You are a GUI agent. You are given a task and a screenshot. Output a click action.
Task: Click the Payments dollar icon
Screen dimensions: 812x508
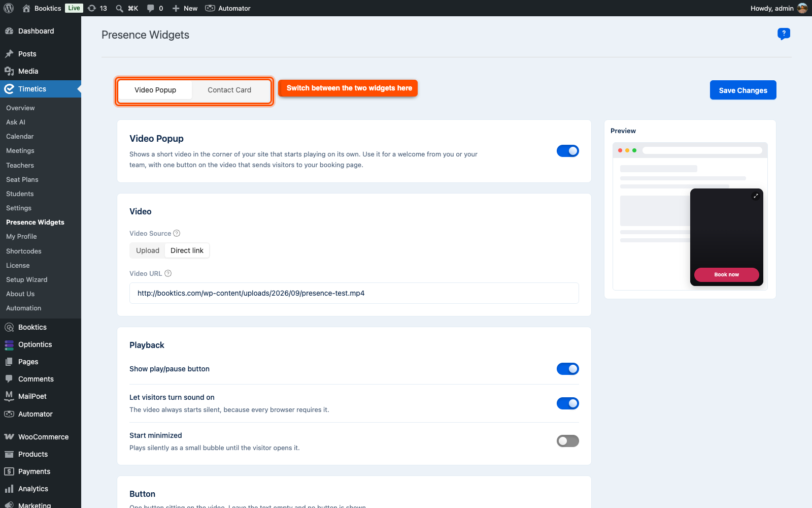click(9, 471)
